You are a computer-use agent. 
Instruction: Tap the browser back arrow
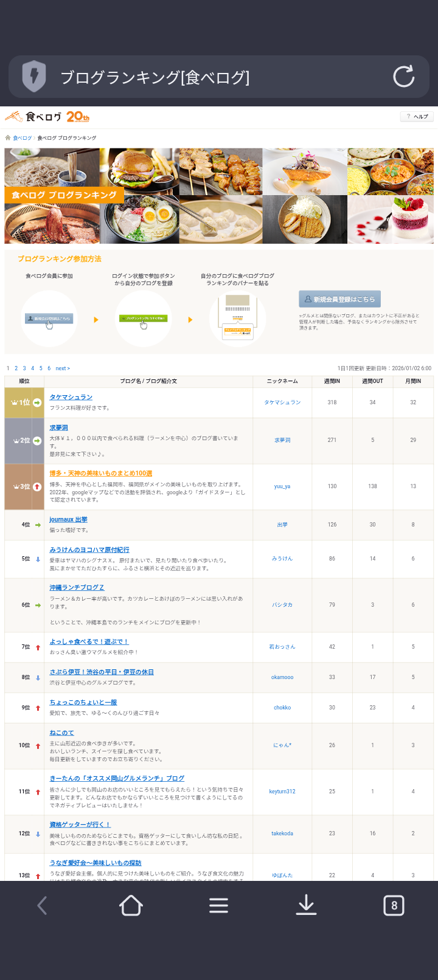pyautogui.click(x=42, y=906)
